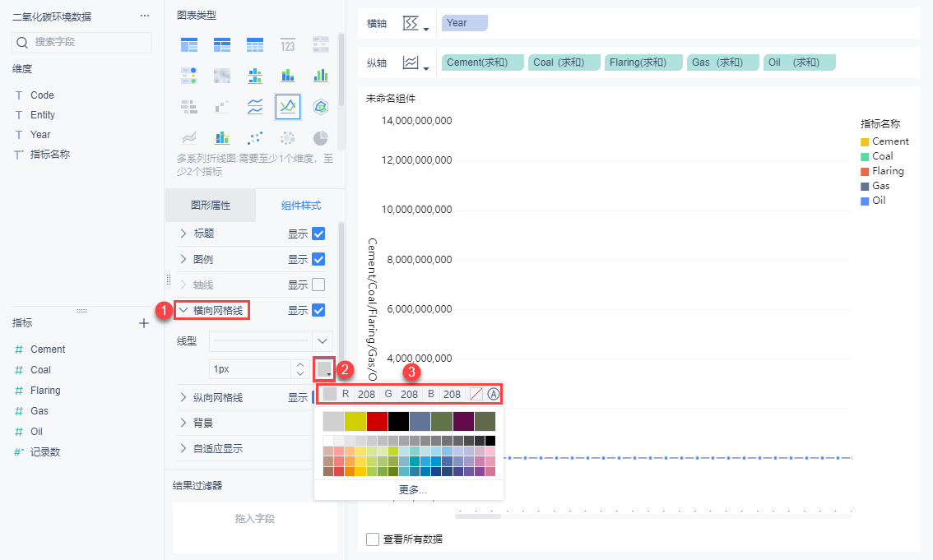Screen dimensions: 933x560
Task: Choose the scatter plot chart type
Action: click(255, 138)
